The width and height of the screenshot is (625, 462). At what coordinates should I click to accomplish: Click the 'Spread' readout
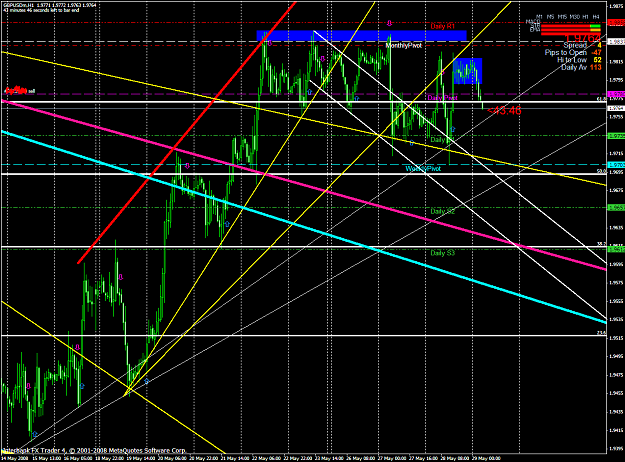point(582,45)
